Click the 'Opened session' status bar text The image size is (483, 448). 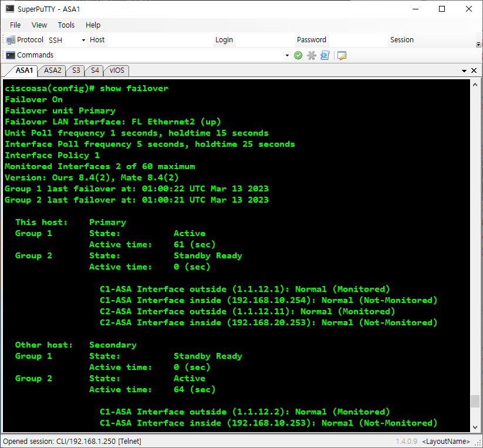(72, 441)
